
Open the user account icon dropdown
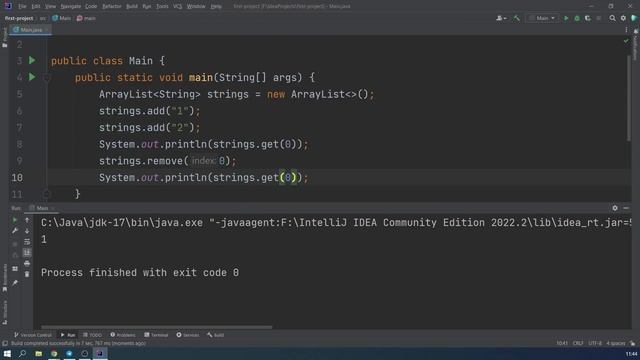pos(501,18)
